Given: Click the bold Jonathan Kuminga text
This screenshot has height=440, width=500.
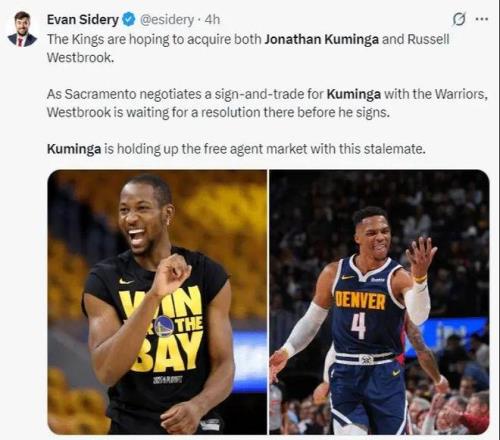Looking at the screenshot, I should point(322,39).
